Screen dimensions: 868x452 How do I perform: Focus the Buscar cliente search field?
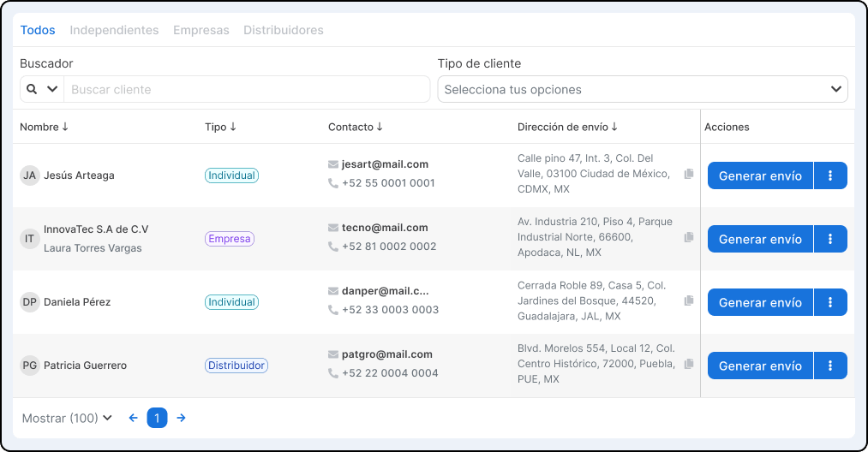247,89
